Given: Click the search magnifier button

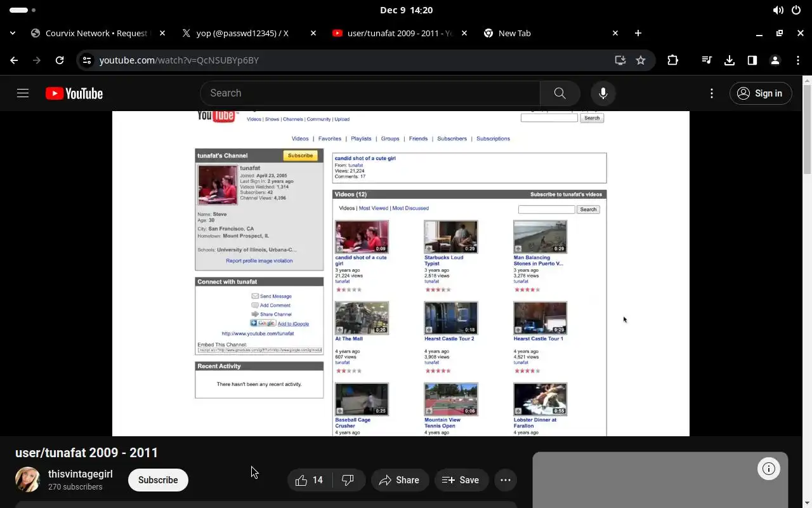Looking at the screenshot, I should (x=560, y=93).
